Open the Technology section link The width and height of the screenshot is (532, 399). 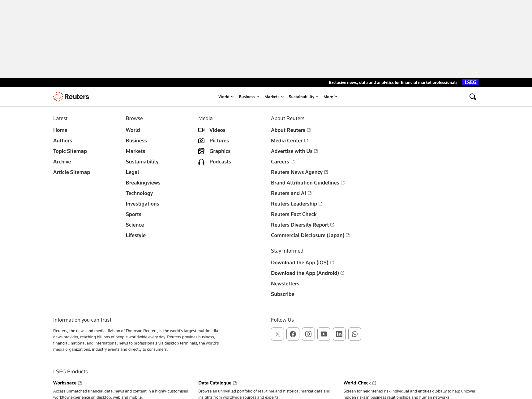(x=139, y=193)
